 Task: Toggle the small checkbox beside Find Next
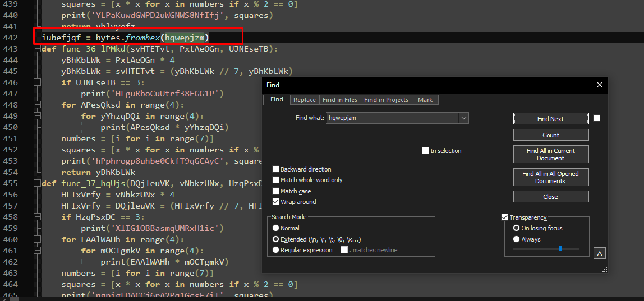coord(596,118)
